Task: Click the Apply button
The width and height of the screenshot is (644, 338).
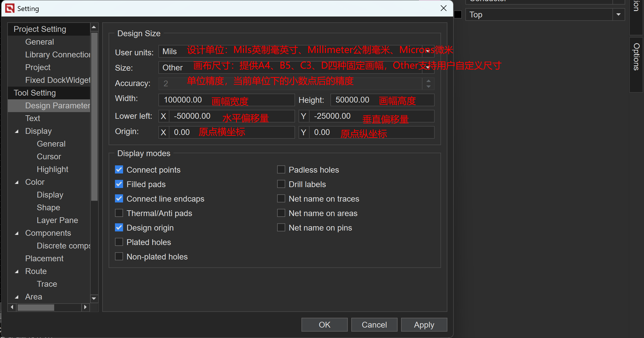Action: click(424, 325)
